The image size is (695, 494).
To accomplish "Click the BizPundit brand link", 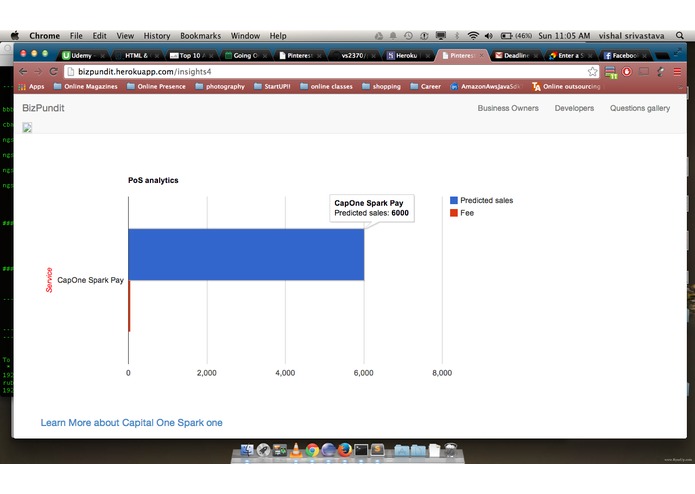I will coord(43,108).
